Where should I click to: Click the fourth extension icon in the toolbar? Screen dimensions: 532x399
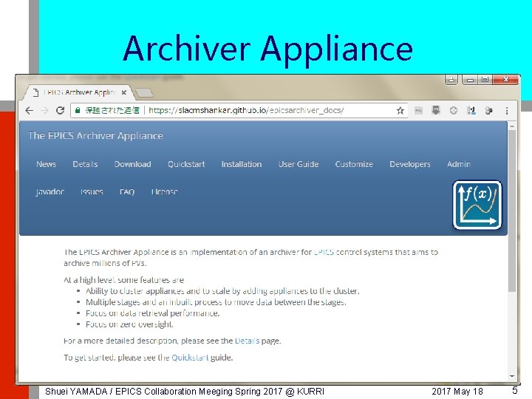tap(471, 110)
